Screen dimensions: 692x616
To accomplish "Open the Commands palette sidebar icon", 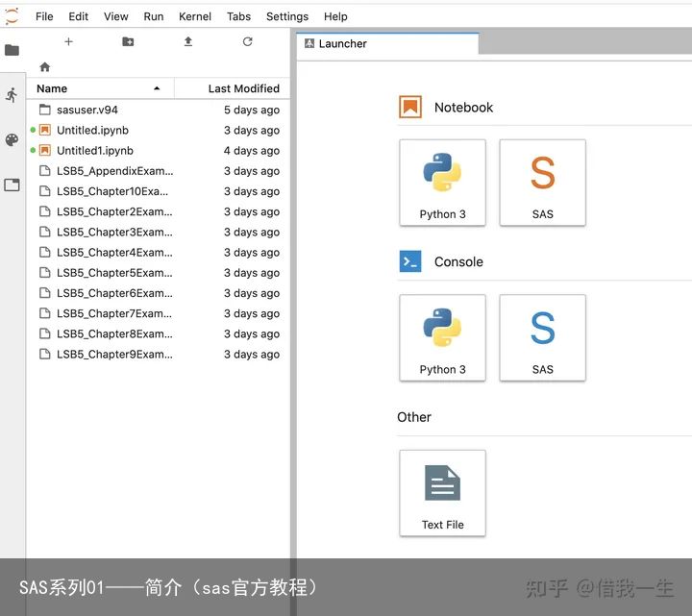I will [x=12, y=140].
